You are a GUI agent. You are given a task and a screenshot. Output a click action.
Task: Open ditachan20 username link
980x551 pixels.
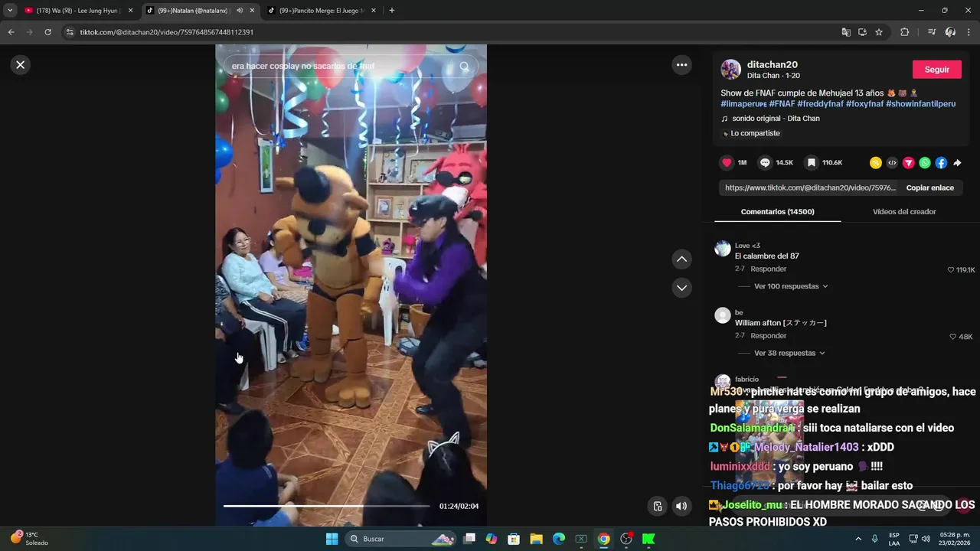pos(773,65)
